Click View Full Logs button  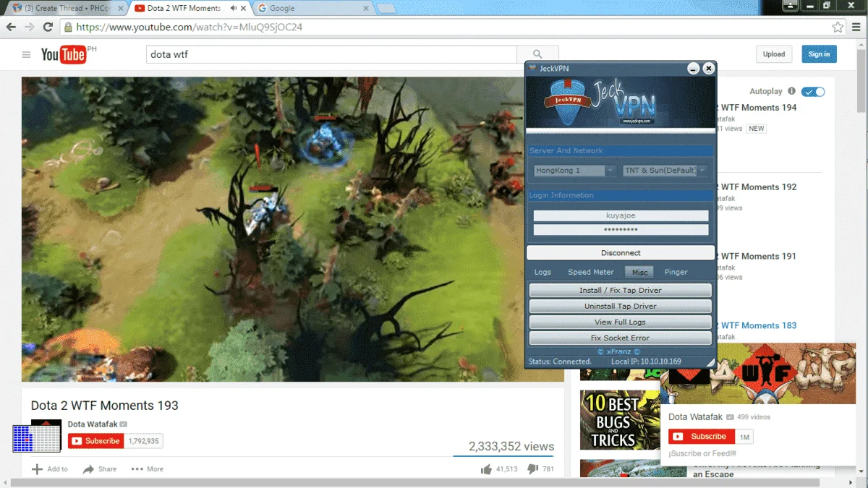pos(621,322)
